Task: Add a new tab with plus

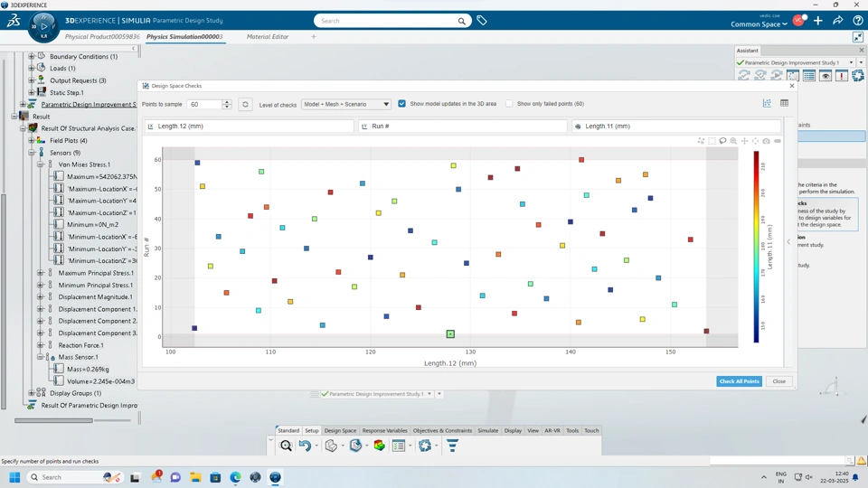Action: pos(314,36)
